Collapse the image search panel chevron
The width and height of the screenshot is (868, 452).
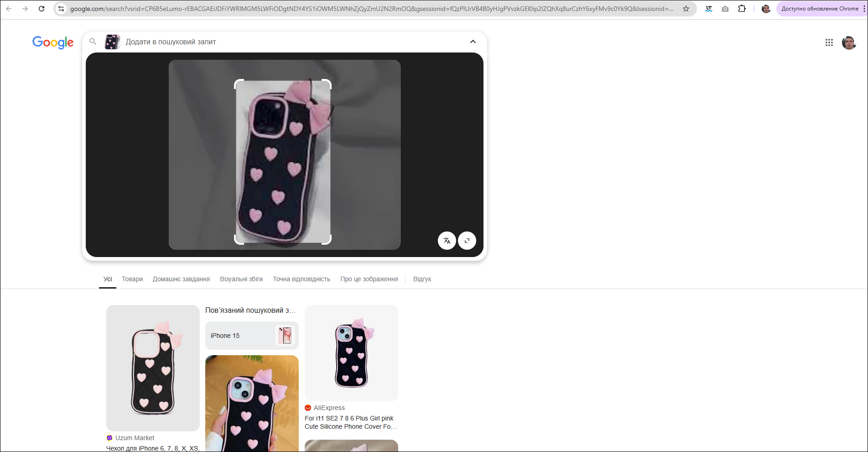tap(473, 42)
